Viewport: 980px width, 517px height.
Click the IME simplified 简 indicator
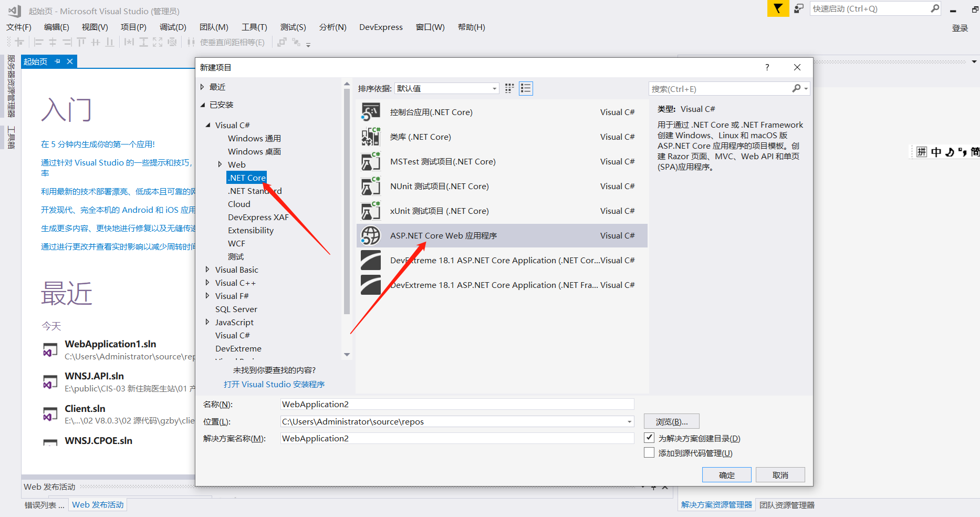point(975,152)
